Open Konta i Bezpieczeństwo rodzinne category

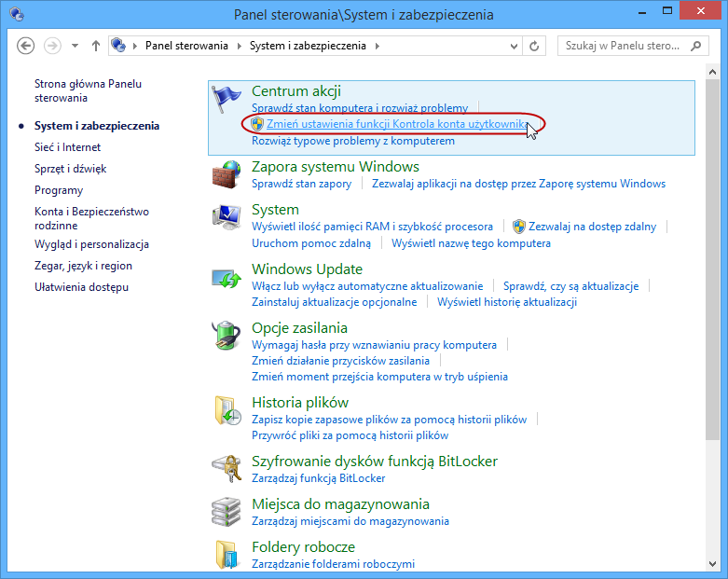pyautogui.click(x=91, y=218)
